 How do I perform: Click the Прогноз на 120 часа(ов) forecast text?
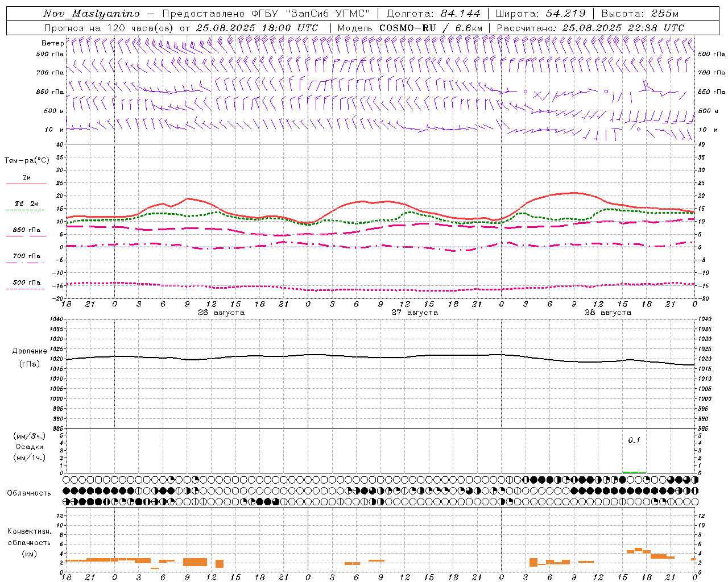pos(109,28)
